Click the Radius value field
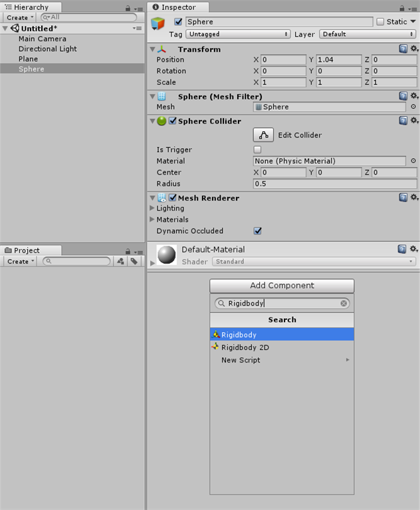420x510 pixels. pyautogui.click(x=335, y=183)
